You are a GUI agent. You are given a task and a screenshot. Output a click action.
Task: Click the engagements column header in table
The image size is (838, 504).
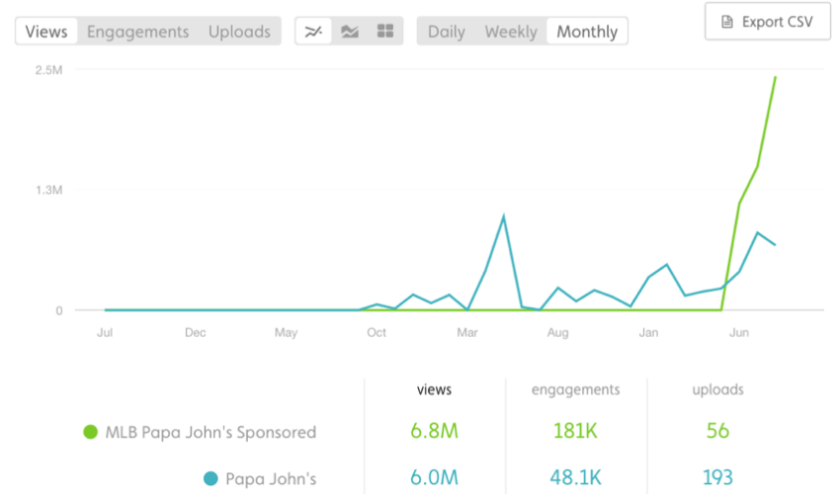tap(575, 390)
